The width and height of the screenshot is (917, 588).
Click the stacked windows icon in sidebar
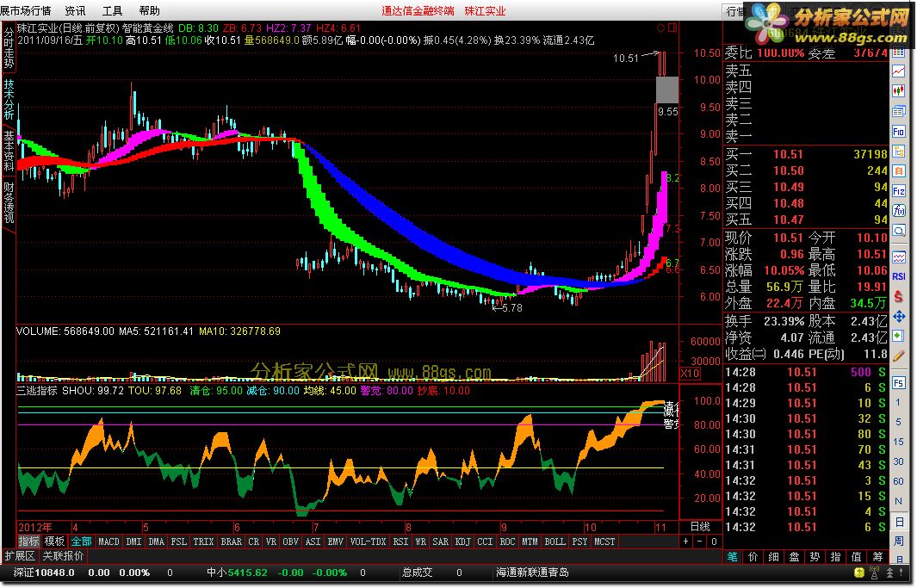point(898,111)
